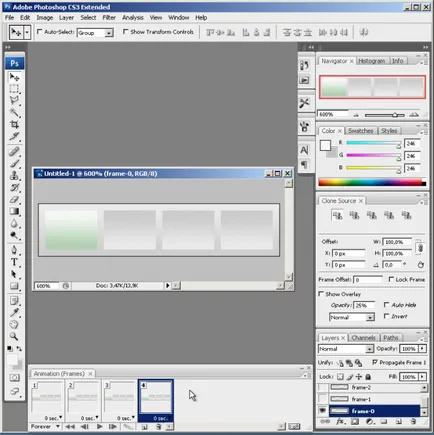Select the Crop tool
The image size is (434, 435).
[x=14, y=125]
